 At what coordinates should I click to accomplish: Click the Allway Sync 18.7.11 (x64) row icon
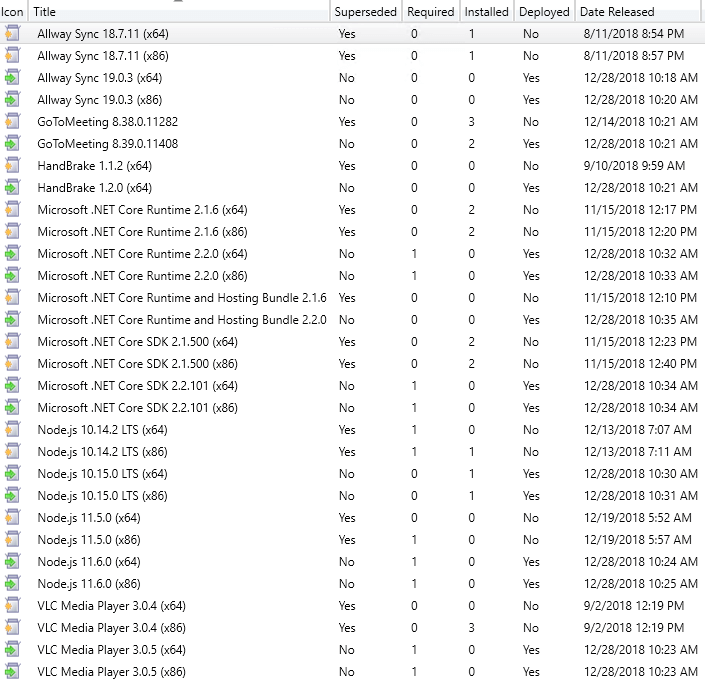[13, 34]
